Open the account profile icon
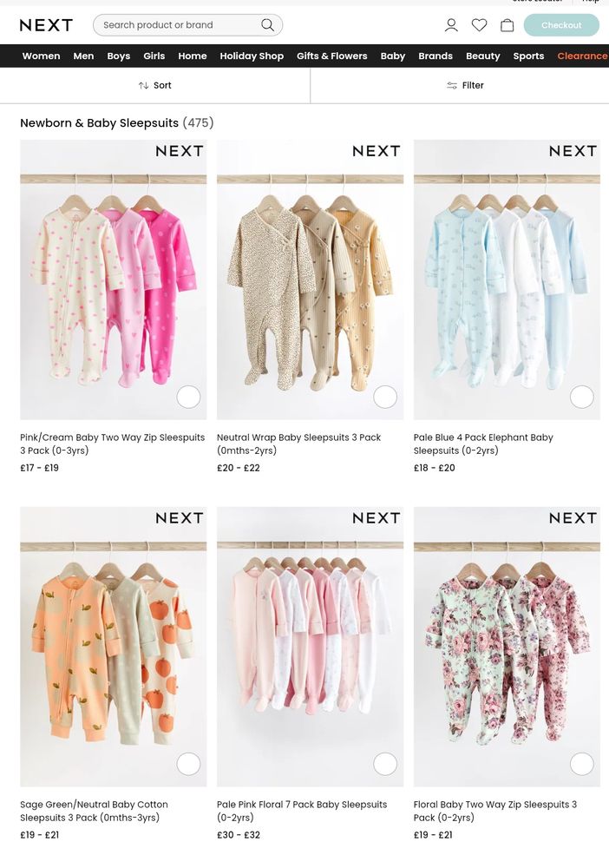Image resolution: width=609 pixels, height=868 pixels. coord(451,25)
